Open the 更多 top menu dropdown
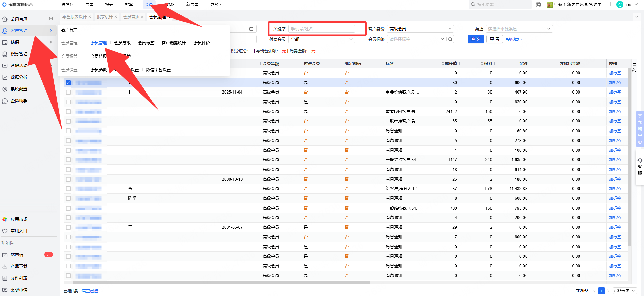The height and width of the screenshot is (296, 644). tap(216, 5)
